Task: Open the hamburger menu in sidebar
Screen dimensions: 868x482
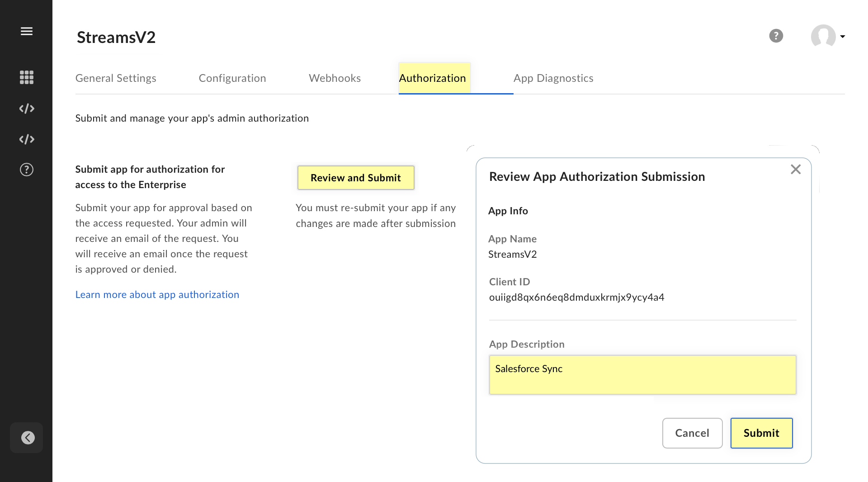Action: (x=27, y=31)
